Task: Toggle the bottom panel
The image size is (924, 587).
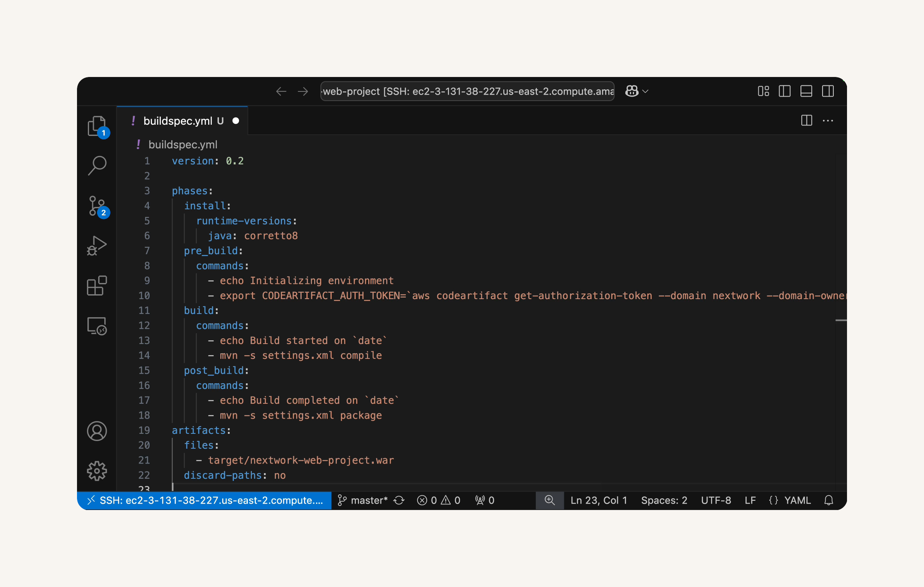Action: [806, 91]
